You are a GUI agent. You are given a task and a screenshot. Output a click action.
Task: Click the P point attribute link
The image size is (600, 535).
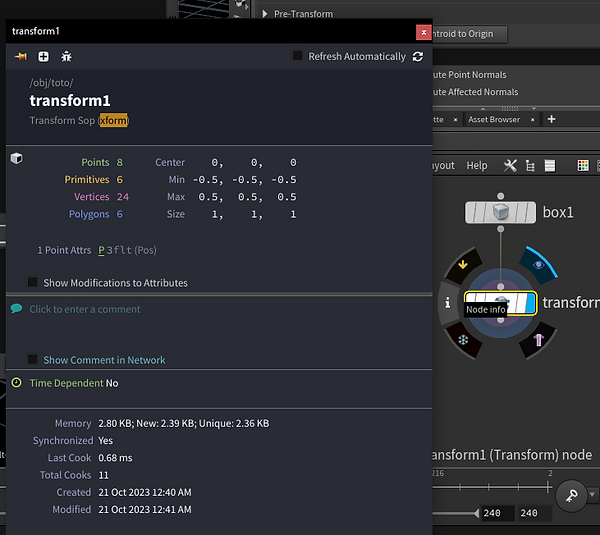tap(101, 250)
